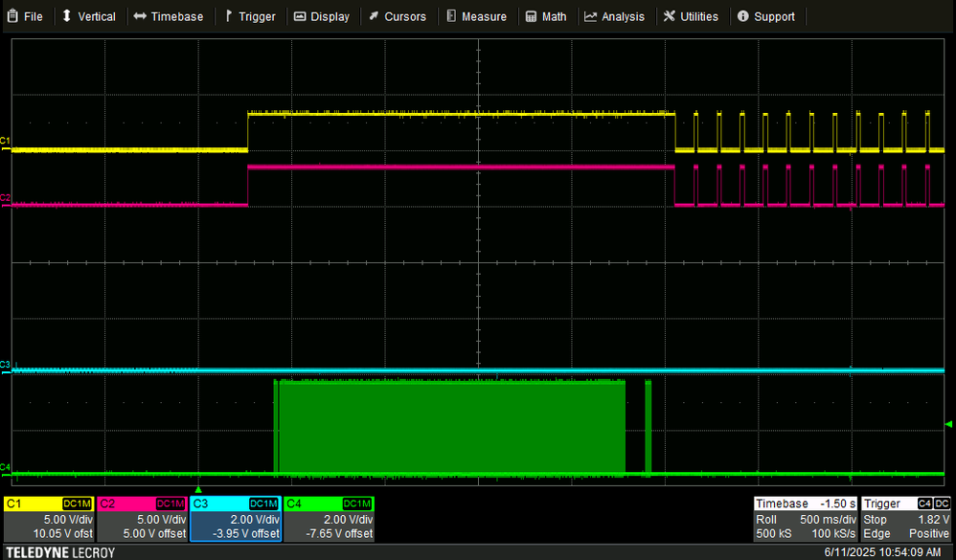Click the C4 DC1M coupling badge
The image size is (956, 560).
pos(357,504)
